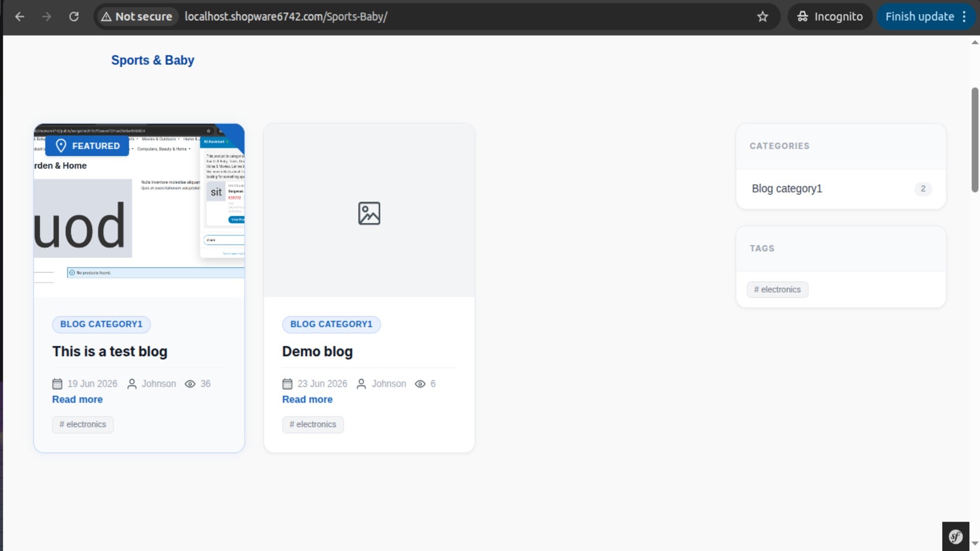Click the eye views icon on Demo blog

pos(420,384)
